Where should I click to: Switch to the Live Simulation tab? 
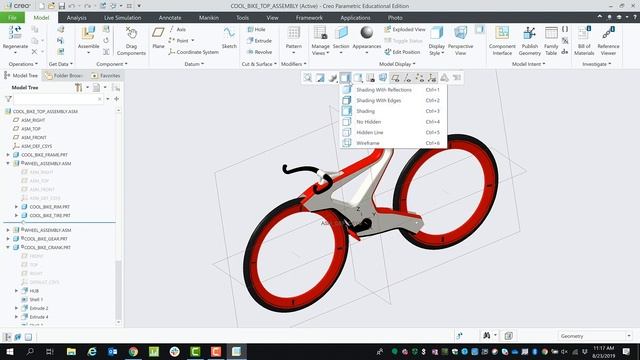click(x=122, y=18)
